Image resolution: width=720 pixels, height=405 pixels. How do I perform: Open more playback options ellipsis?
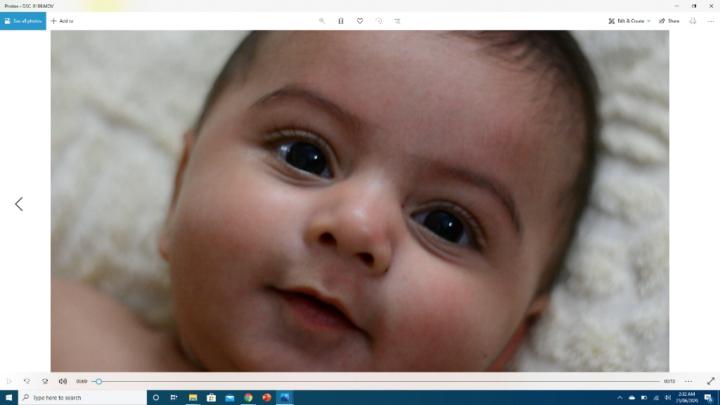pos(688,381)
